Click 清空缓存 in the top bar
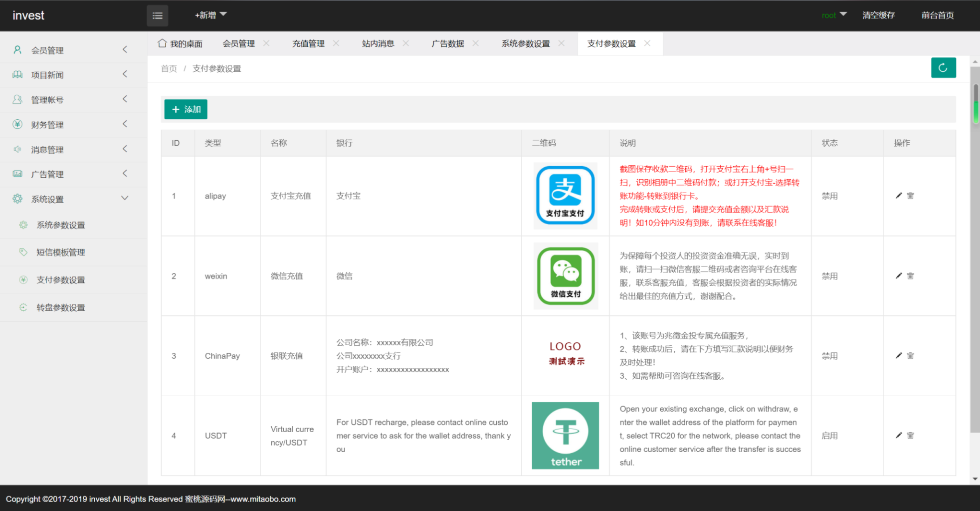The image size is (980, 511). click(x=878, y=15)
